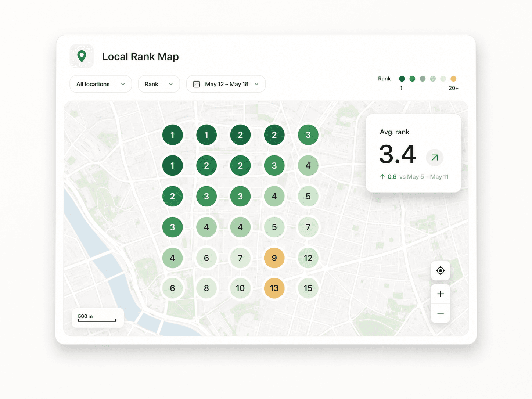Select the orange rank 9 map marker
The image size is (532, 399).
pyautogui.click(x=274, y=258)
